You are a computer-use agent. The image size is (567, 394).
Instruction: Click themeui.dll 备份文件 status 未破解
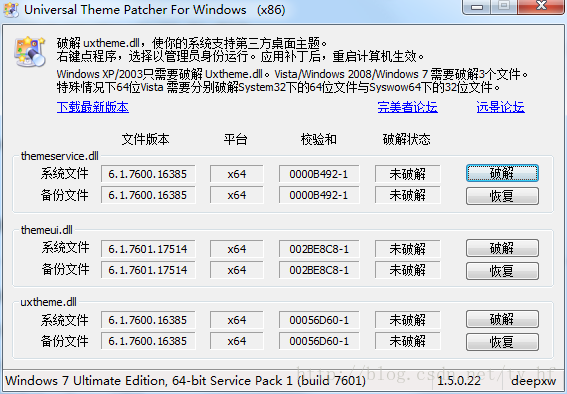[408, 270]
